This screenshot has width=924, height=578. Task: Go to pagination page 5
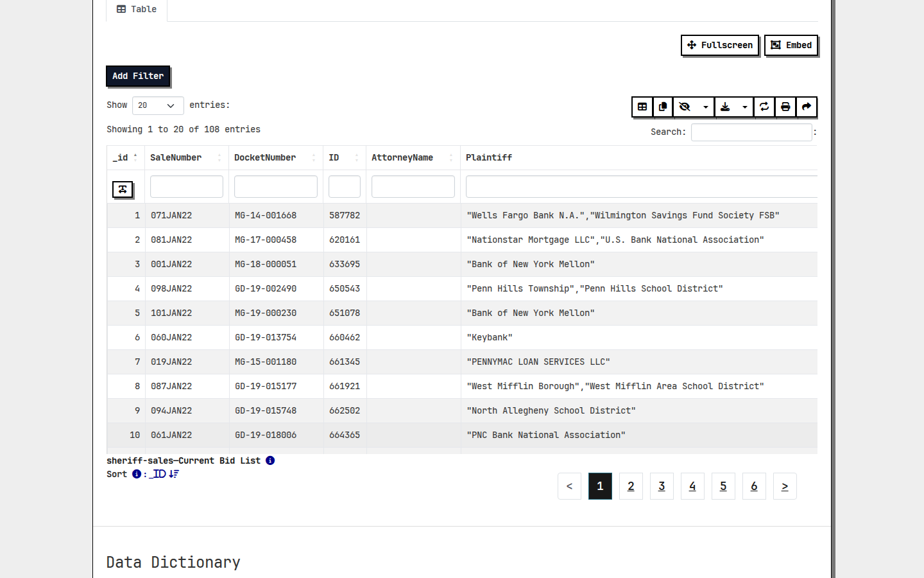click(723, 486)
